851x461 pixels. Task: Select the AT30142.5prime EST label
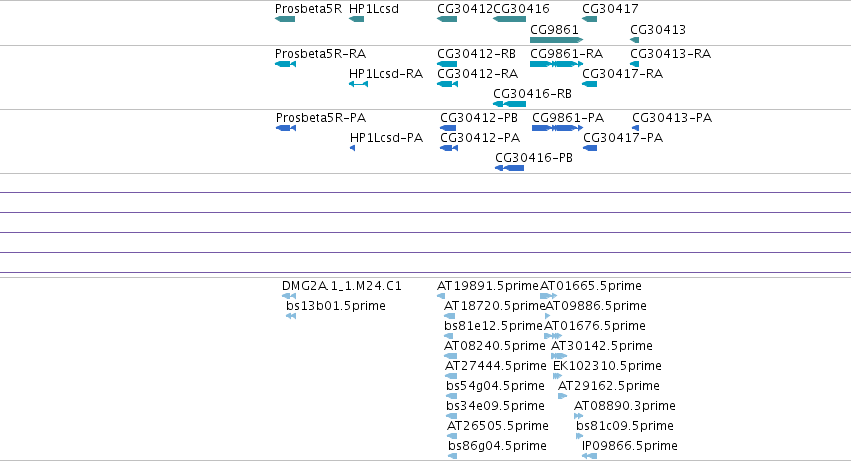click(602, 346)
